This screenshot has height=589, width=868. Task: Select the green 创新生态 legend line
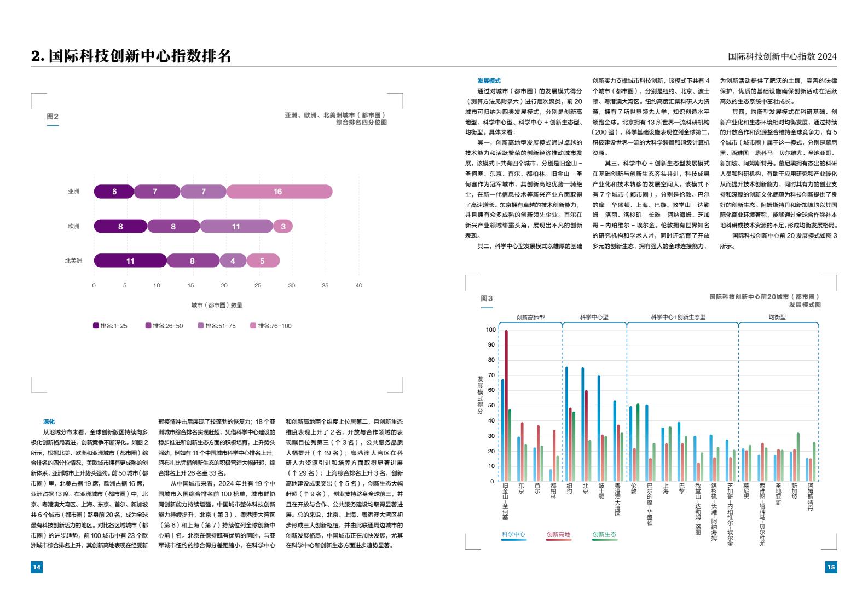click(x=604, y=540)
